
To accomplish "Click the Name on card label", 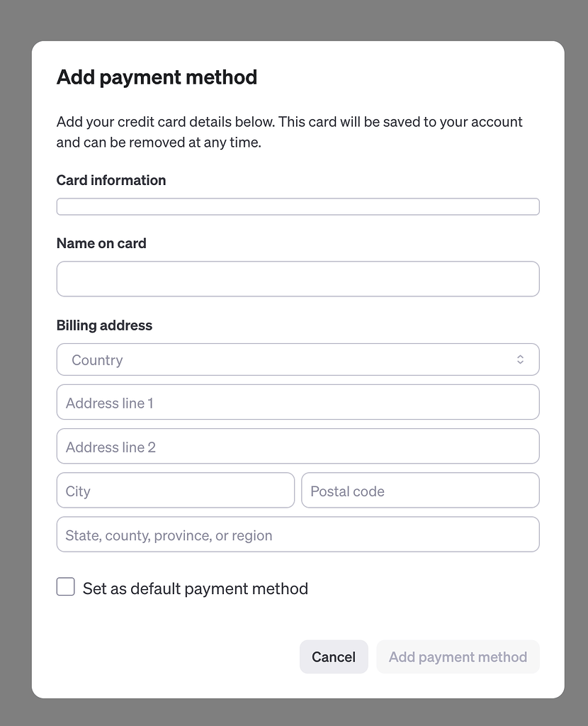I will 101,243.
